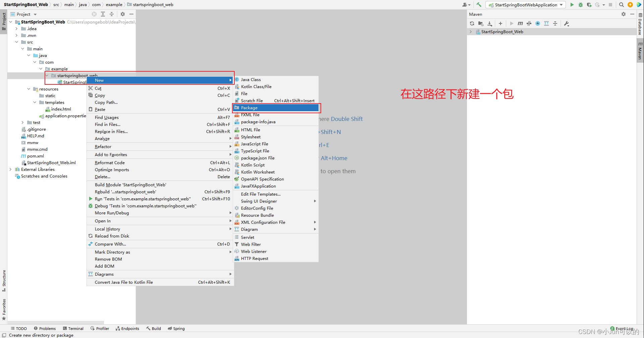Image resolution: width=644 pixels, height=338 pixels.
Task: Select pom.xml in project tree
Action: [32, 156]
